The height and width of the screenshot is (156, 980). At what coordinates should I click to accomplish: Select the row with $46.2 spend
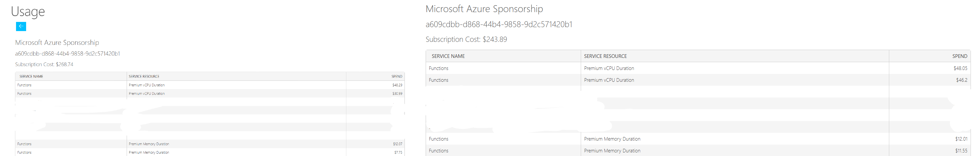[x=698, y=80]
